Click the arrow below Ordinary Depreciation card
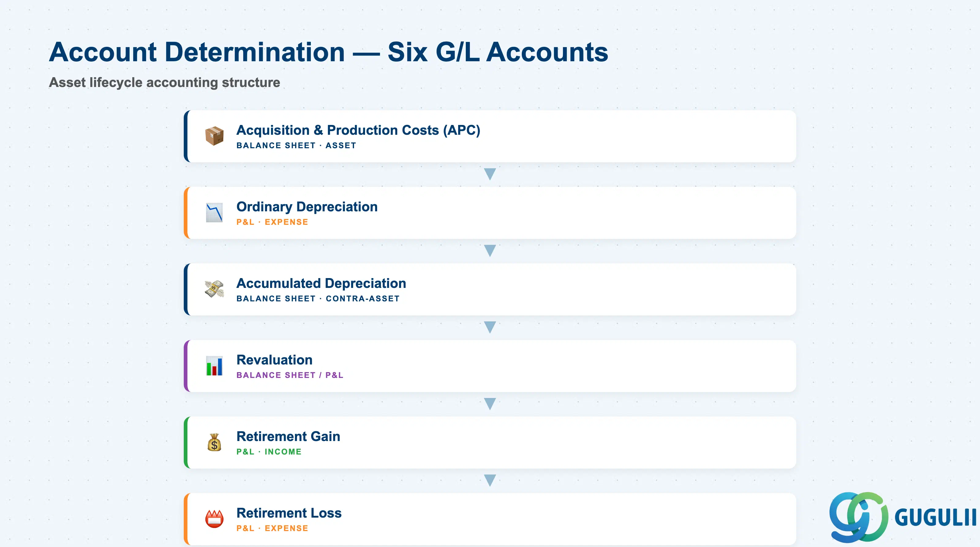Image resolution: width=980 pixels, height=547 pixels. click(x=490, y=251)
